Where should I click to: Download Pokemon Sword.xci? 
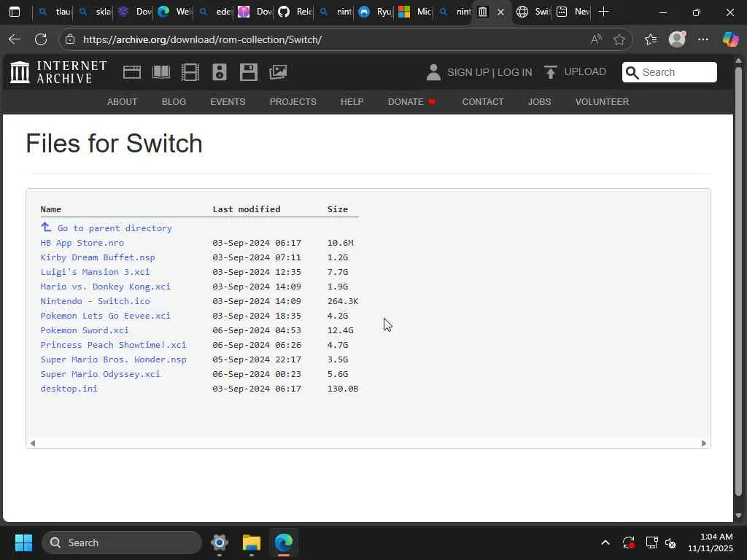85,330
